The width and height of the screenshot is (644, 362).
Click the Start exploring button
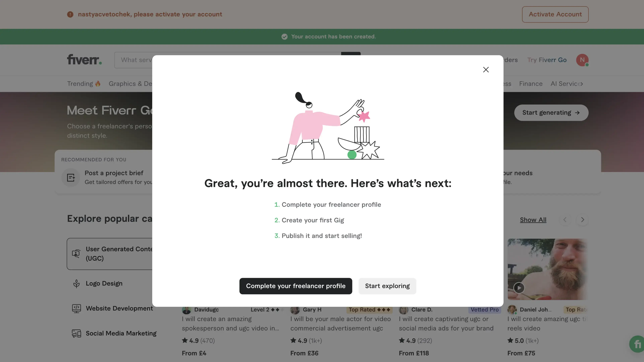387,286
